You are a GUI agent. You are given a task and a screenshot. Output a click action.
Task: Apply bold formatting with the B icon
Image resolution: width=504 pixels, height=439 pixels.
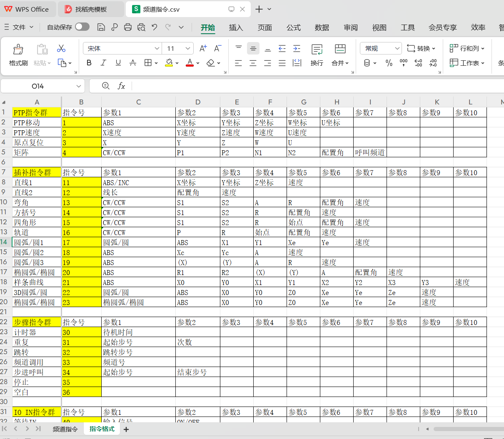pyautogui.click(x=89, y=63)
